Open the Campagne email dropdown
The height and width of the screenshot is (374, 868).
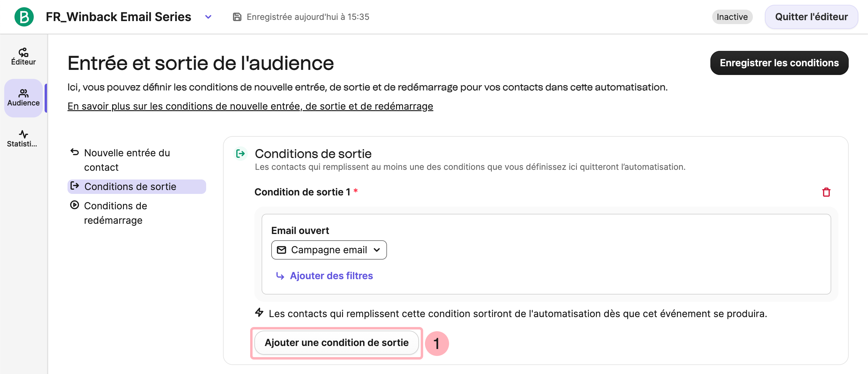pyautogui.click(x=329, y=250)
